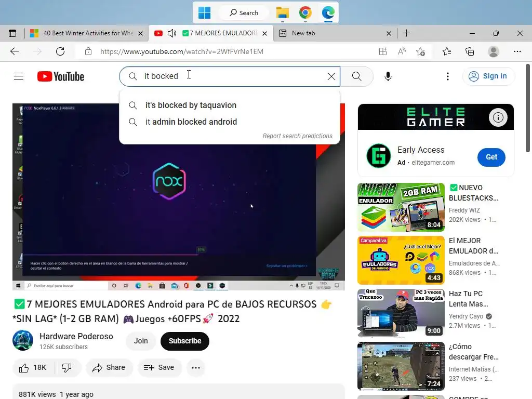Start Read aloud
532x399 pixels.
pos(402,51)
